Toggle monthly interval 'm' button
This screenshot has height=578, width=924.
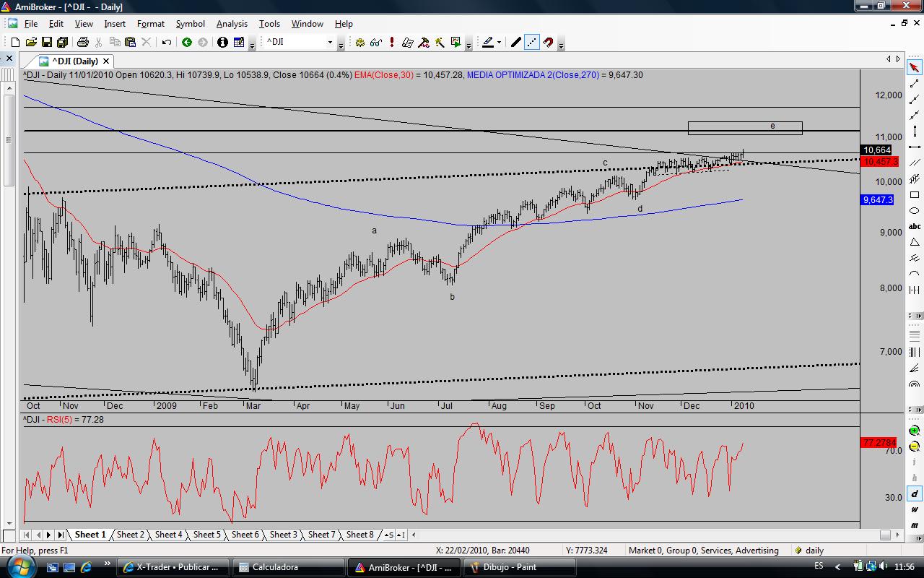pos(915,525)
